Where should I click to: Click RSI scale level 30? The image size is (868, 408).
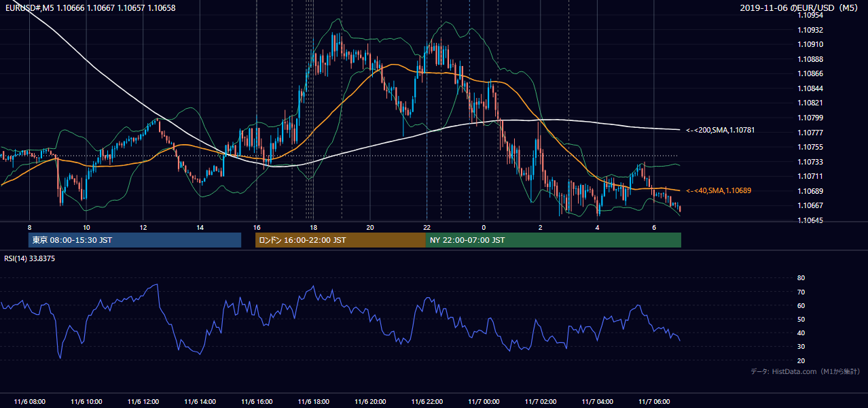(x=801, y=347)
